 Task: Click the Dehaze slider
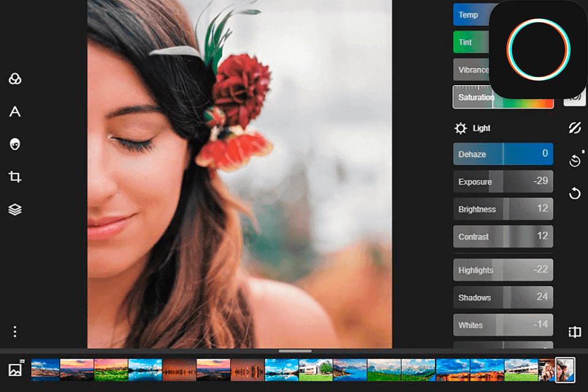click(503, 154)
